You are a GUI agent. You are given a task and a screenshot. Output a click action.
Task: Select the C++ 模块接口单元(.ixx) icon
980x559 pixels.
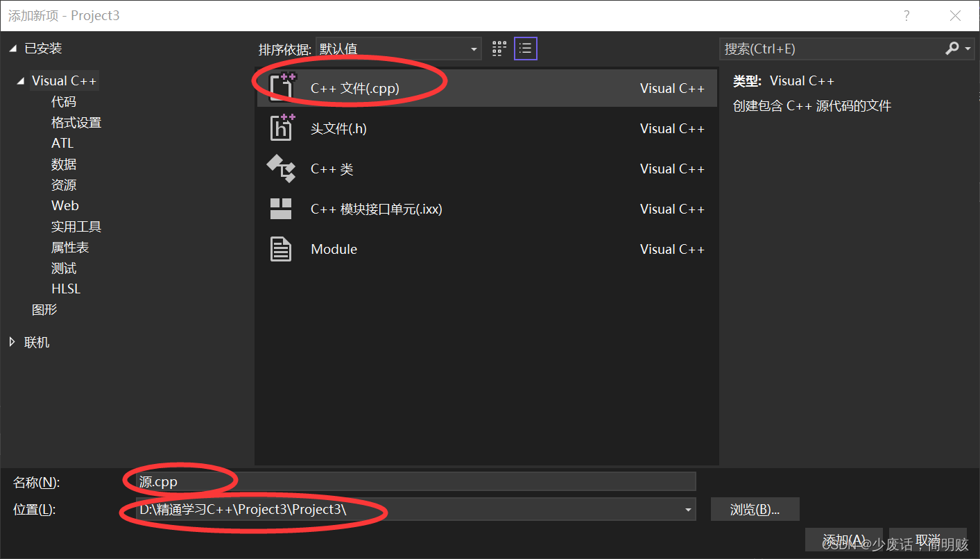tap(281, 209)
